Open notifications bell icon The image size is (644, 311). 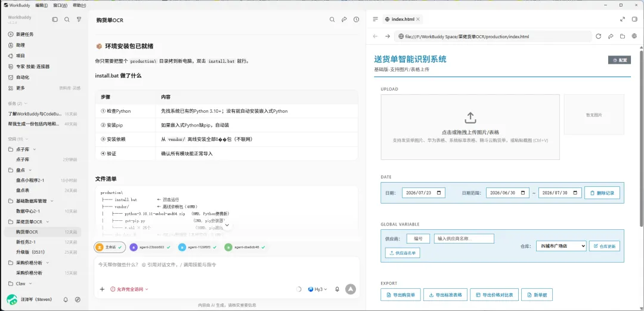click(66, 300)
